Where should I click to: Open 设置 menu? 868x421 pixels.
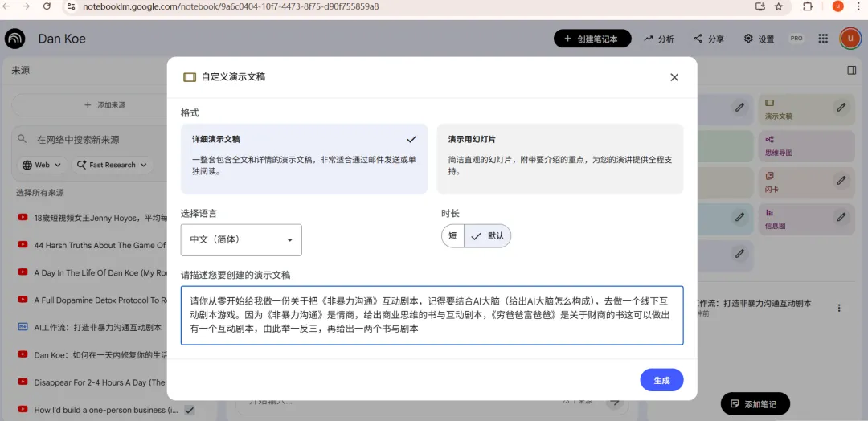[759, 39]
